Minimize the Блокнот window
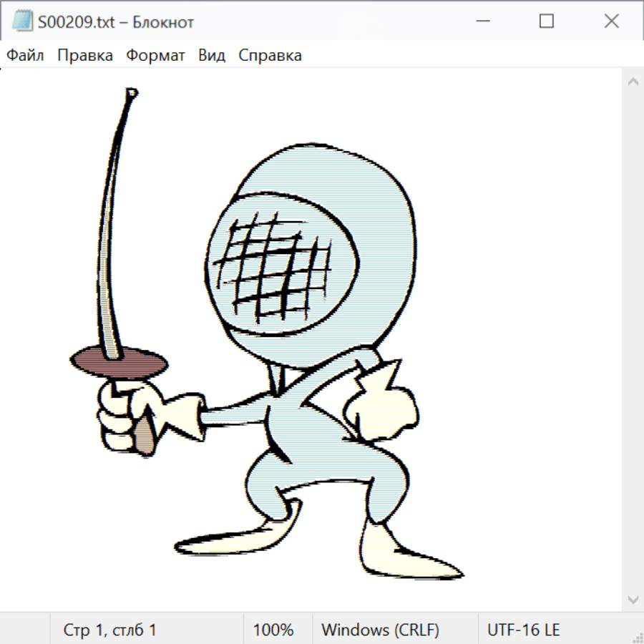The width and height of the screenshot is (644, 644). pyautogui.click(x=482, y=21)
